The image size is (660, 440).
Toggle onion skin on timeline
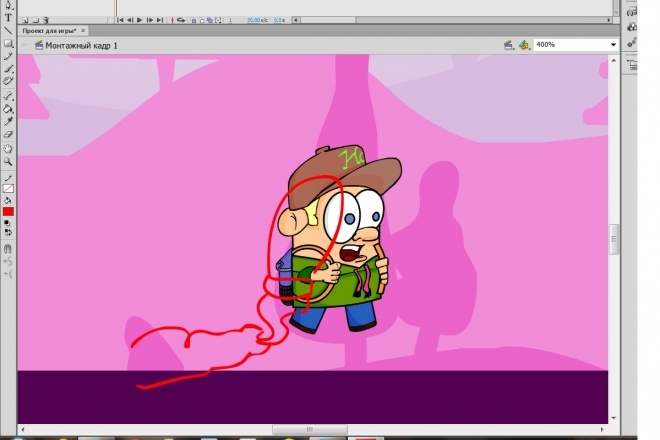coord(194,20)
